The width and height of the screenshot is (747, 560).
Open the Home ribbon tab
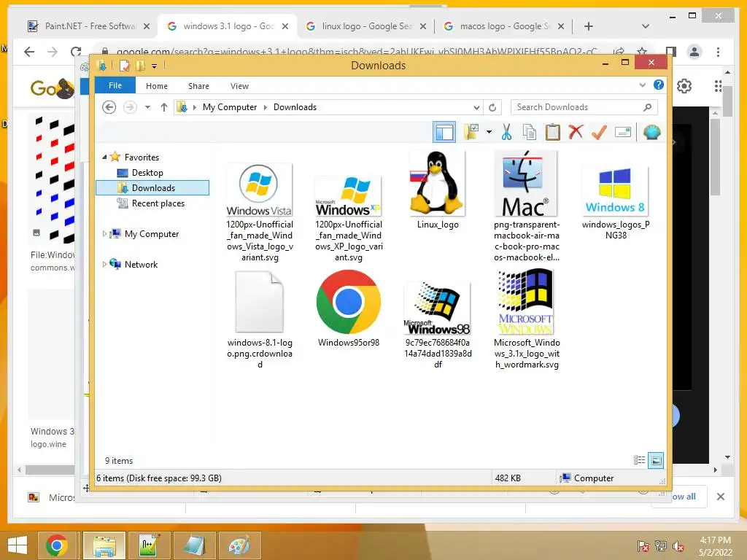click(157, 86)
